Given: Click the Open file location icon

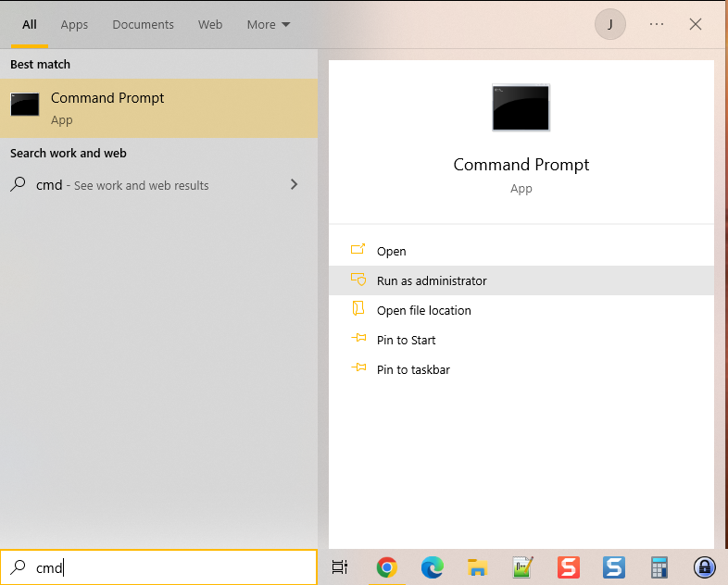Looking at the screenshot, I should (x=358, y=308).
